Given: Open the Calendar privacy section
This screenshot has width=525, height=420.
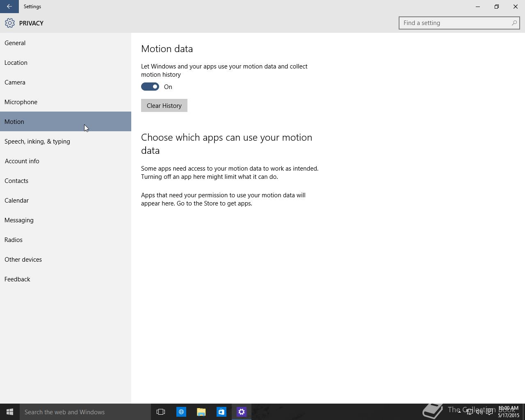Looking at the screenshot, I should tap(66, 200).
